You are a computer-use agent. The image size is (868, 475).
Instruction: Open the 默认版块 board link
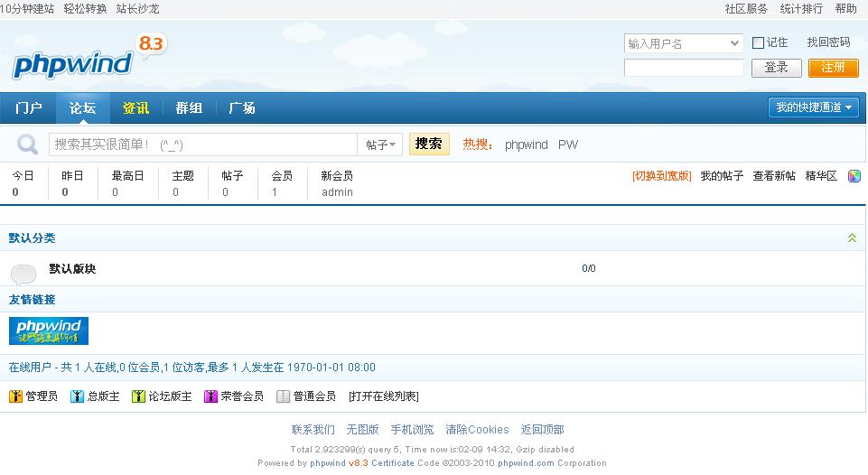(72, 269)
